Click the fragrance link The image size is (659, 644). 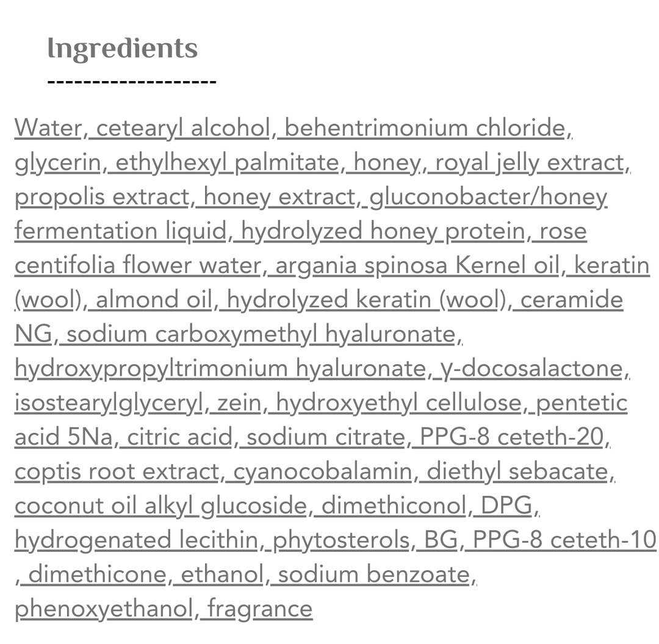[260, 609]
